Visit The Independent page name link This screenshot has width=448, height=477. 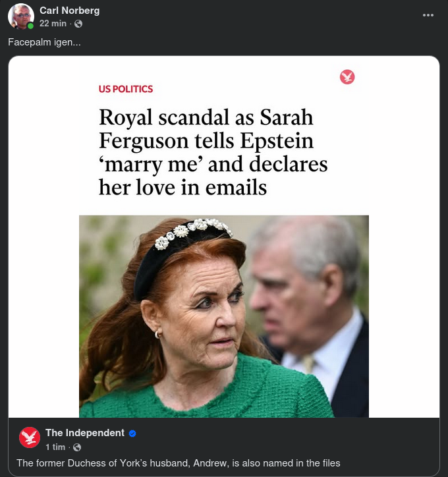click(84, 433)
